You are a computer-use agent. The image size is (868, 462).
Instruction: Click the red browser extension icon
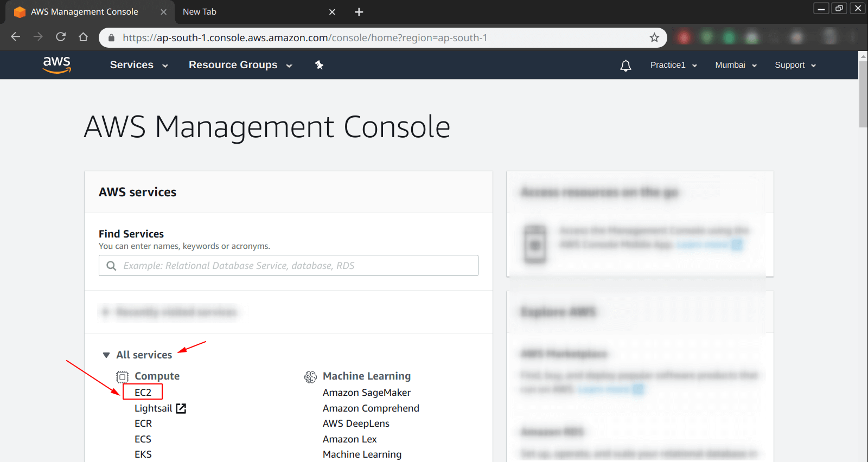click(x=684, y=37)
